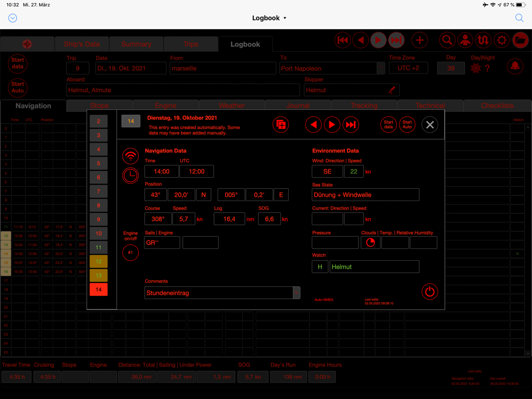Click the duplicate entry icon in dialog
532x399 pixels.
click(281, 125)
